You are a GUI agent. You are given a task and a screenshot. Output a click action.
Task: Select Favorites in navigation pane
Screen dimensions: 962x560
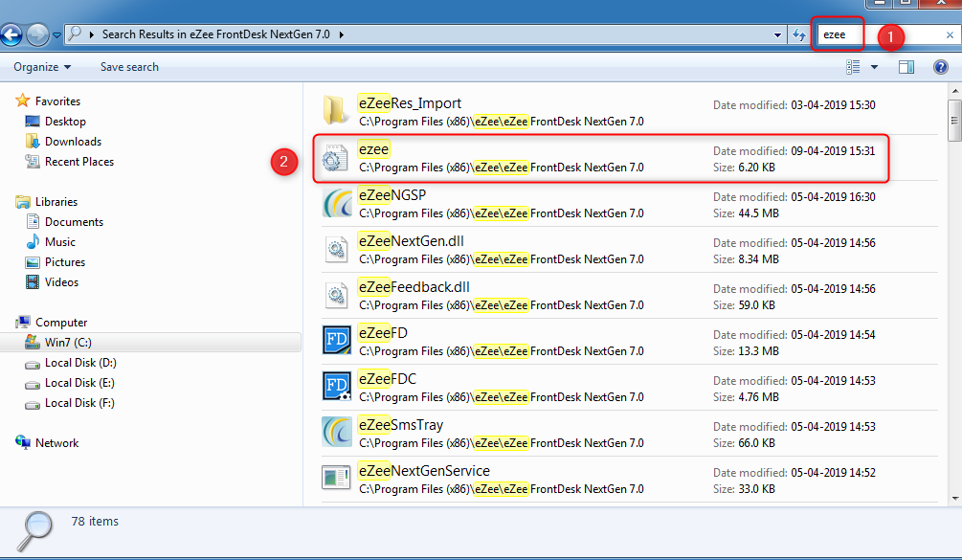tap(57, 101)
